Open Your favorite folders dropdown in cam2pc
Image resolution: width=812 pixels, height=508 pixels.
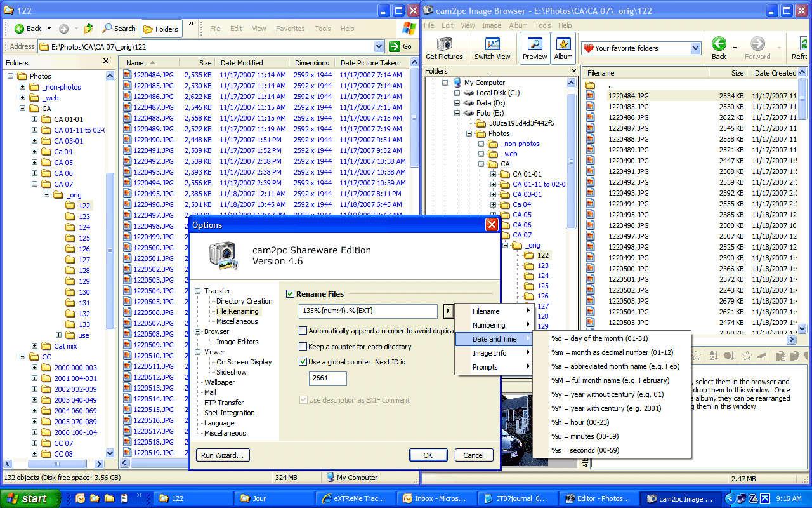695,48
